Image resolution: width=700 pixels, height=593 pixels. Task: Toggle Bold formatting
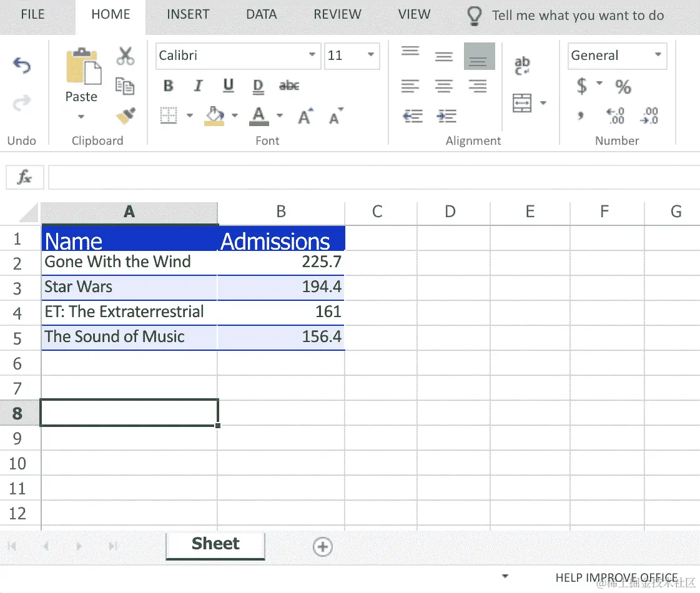[x=169, y=86]
